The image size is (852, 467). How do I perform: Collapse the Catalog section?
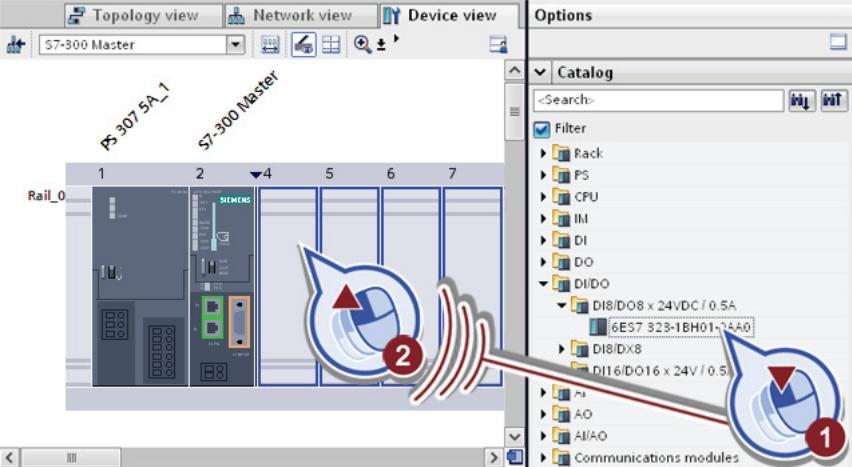(540, 72)
